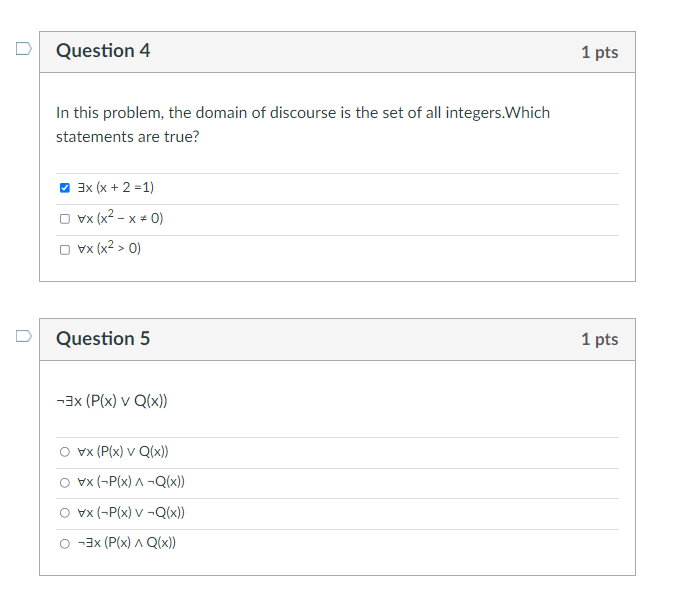The width and height of the screenshot is (700, 600).
Task: Select radio button ¬∃x (P(x) ∧ Q(x))
Action: (x=65, y=543)
